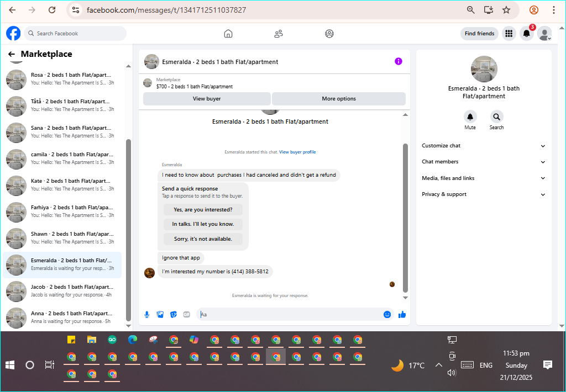Image resolution: width=566 pixels, height=392 pixels.
Task: Bookmark this page with the star icon
Action: coord(506,10)
